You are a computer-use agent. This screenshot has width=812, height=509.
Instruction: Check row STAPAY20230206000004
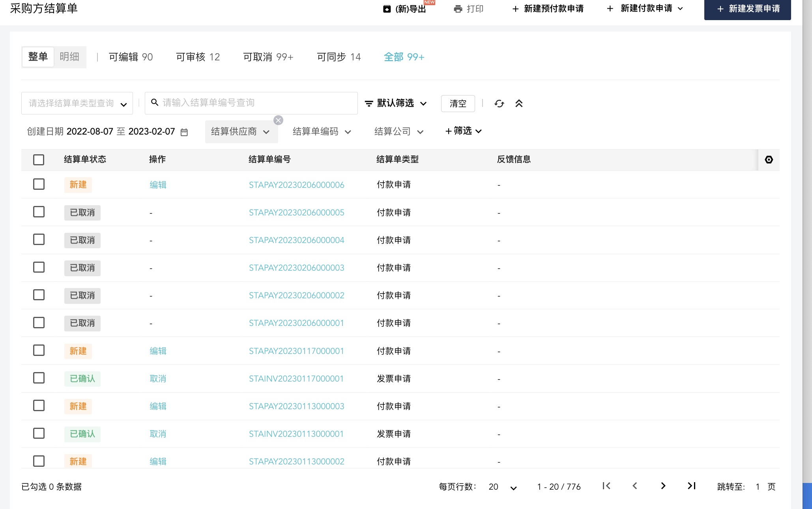point(39,240)
